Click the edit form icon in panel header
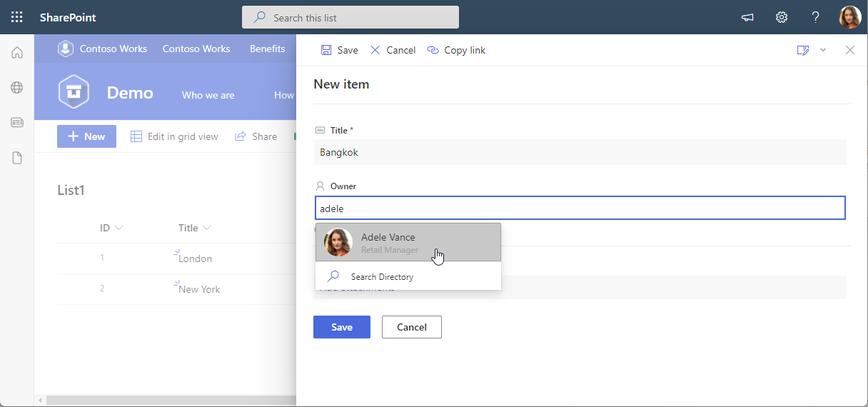The height and width of the screenshot is (407, 868). 803,50
